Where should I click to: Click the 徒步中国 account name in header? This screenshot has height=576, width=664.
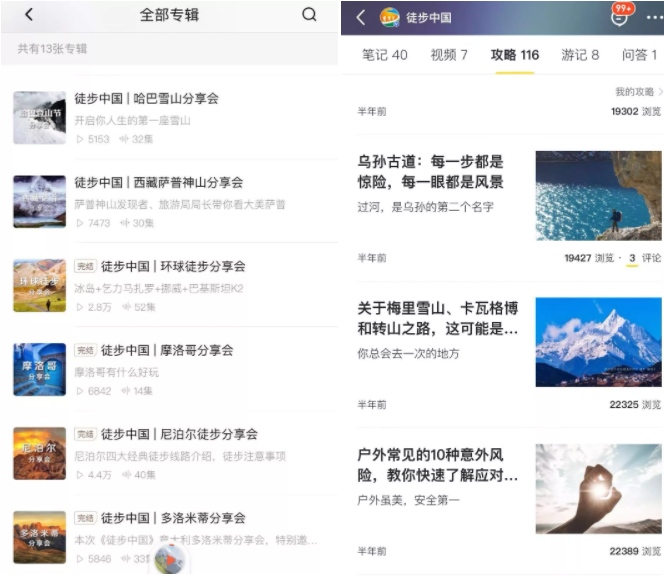pyautogui.click(x=429, y=17)
